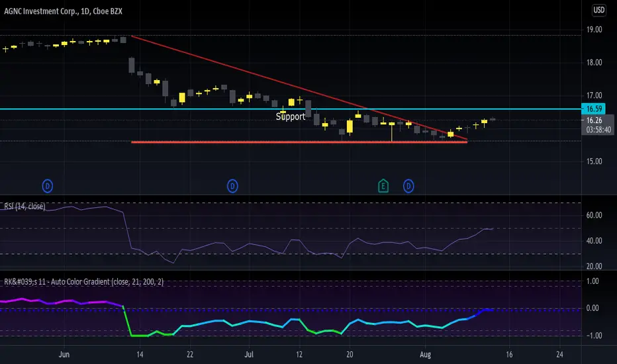Click the D dividend marker near August
This screenshot has width=617, height=364.
coord(408,186)
